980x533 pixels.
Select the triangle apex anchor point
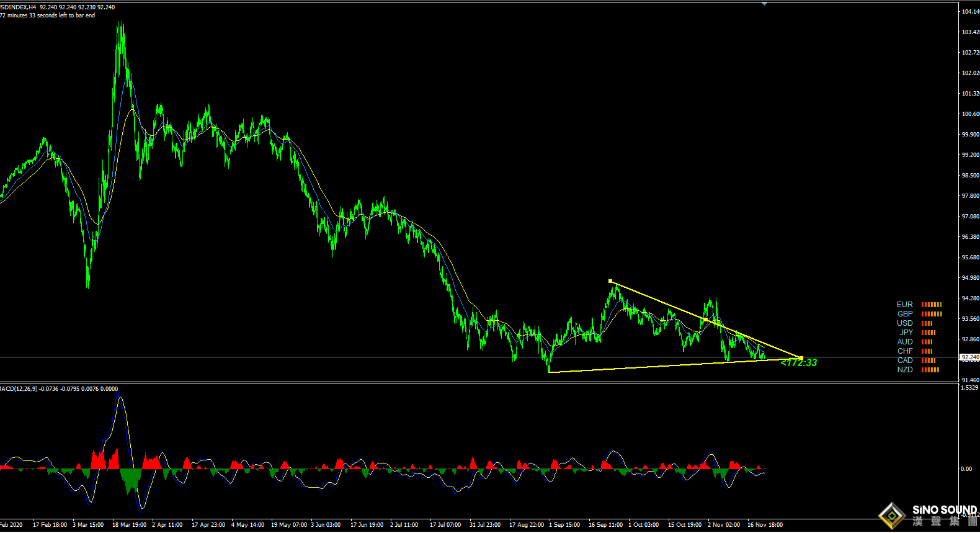(801, 359)
